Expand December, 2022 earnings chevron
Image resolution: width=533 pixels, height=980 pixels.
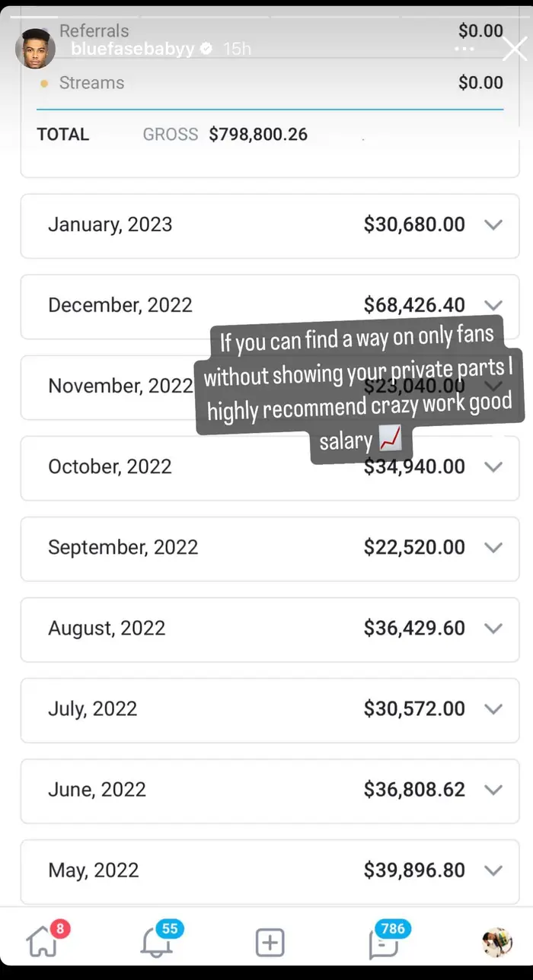pos(493,305)
